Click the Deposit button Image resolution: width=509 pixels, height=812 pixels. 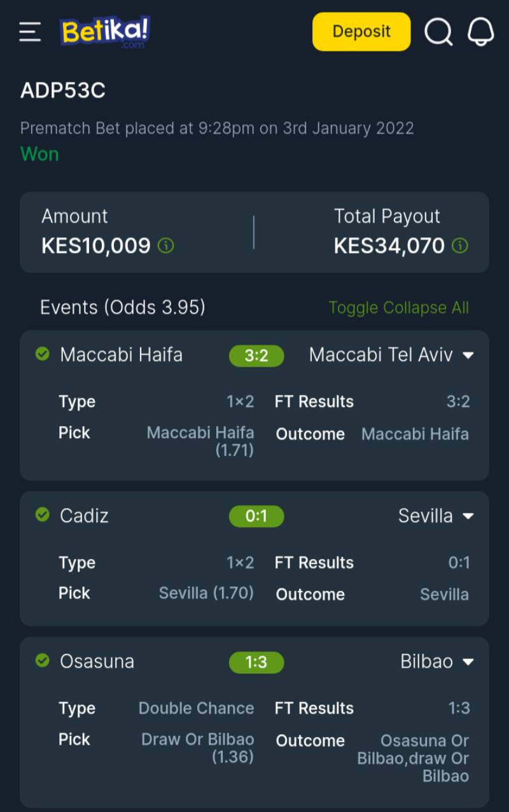[361, 32]
